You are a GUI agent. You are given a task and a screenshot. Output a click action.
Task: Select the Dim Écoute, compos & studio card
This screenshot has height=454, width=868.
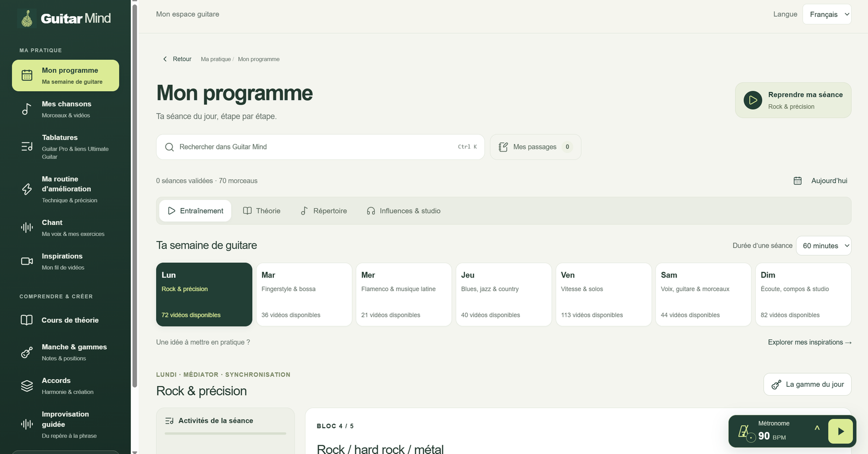pyautogui.click(x=803, y=294)
